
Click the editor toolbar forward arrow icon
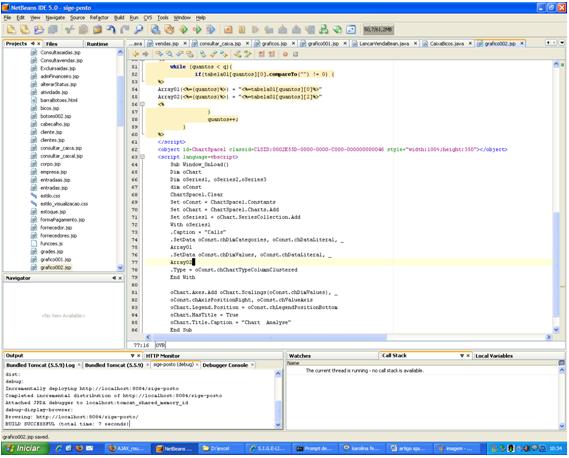point(146,54)
